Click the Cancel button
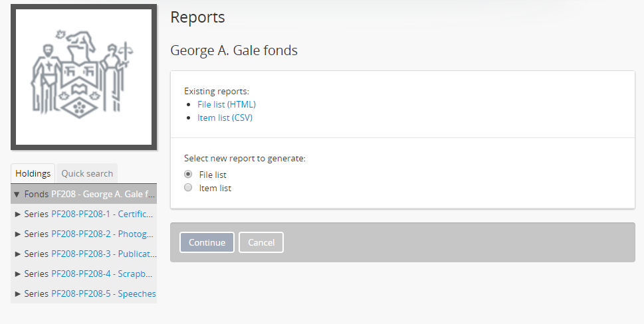The width and height of the screenshot is (644, 324). coord(261,242)
